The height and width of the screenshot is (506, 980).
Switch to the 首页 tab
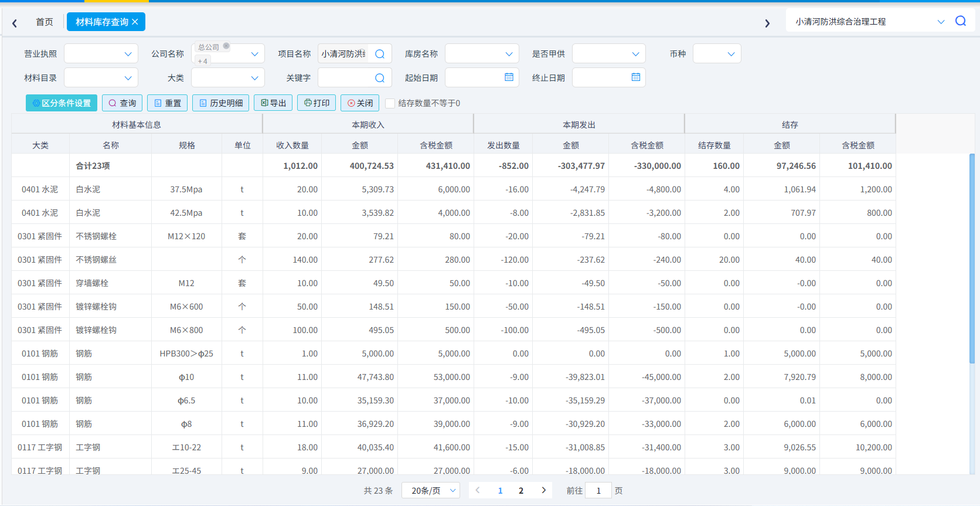point(45,22)
